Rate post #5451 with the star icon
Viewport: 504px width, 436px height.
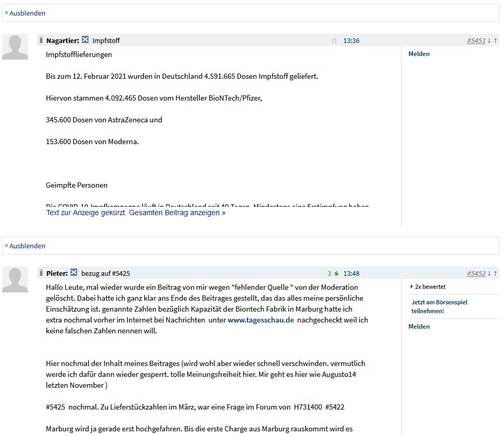click(x=334, y=40)
